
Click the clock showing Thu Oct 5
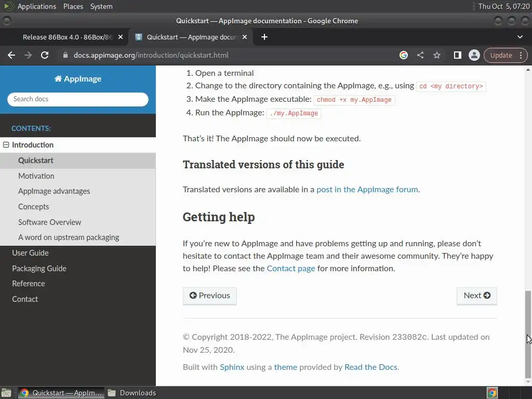(504, 6)
